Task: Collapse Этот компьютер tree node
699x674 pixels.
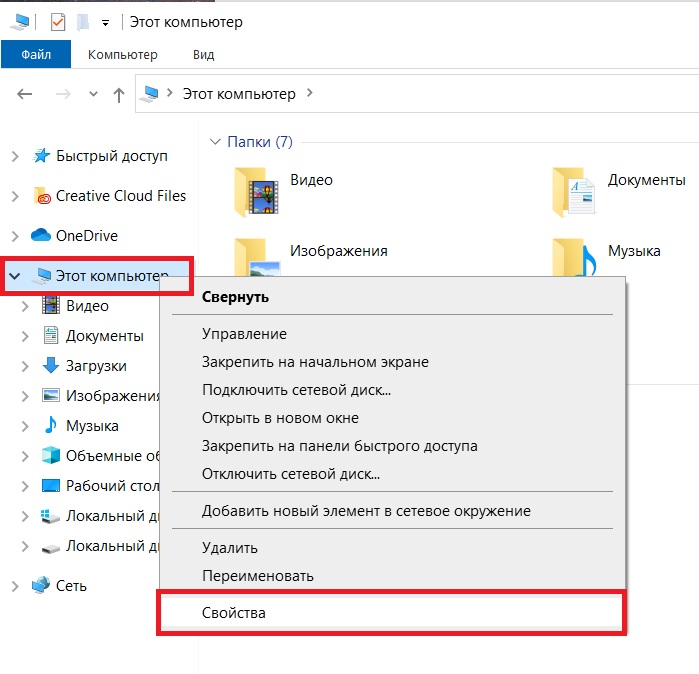Action: pos(15,276)
